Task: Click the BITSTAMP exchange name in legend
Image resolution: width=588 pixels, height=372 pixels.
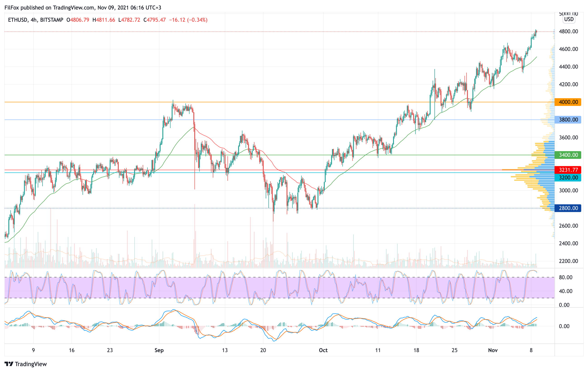Action: (52, 20)
